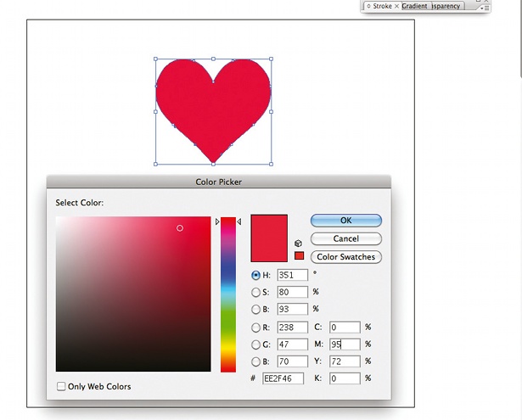Click the bottom-right bounding box handle of the heart
This screenshot has width=522, height=420.
271,164
